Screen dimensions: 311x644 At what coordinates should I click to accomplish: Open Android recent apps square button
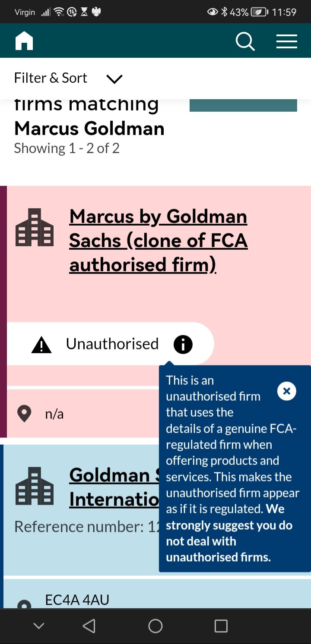pyautogui.click(x=221, y=626)
